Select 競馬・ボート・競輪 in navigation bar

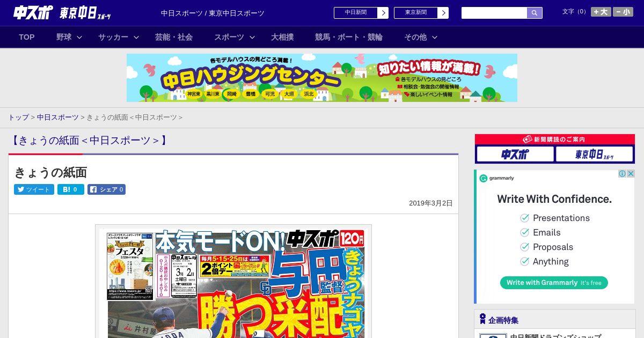(349, 37)
